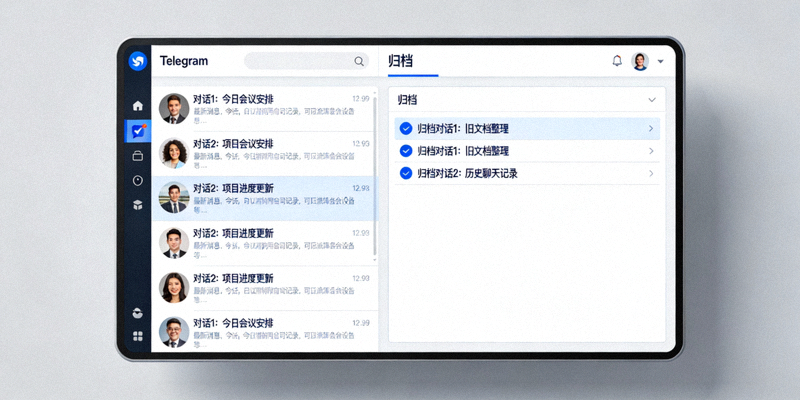Open the highlighted chat 对话2: 项目进度更新
800x400 pixels.
[x=265, y=198]
